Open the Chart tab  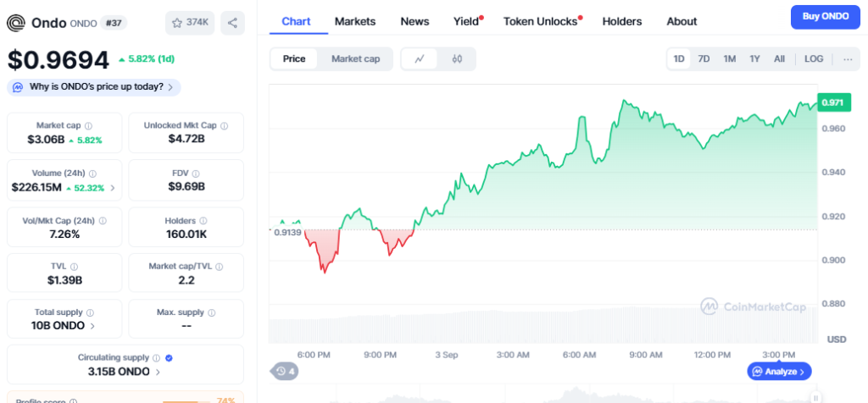click(x=296, y=21)
